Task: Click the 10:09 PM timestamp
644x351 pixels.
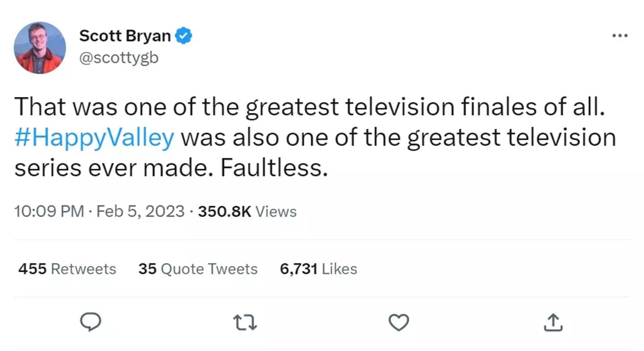Action: (x=49, y=211)
